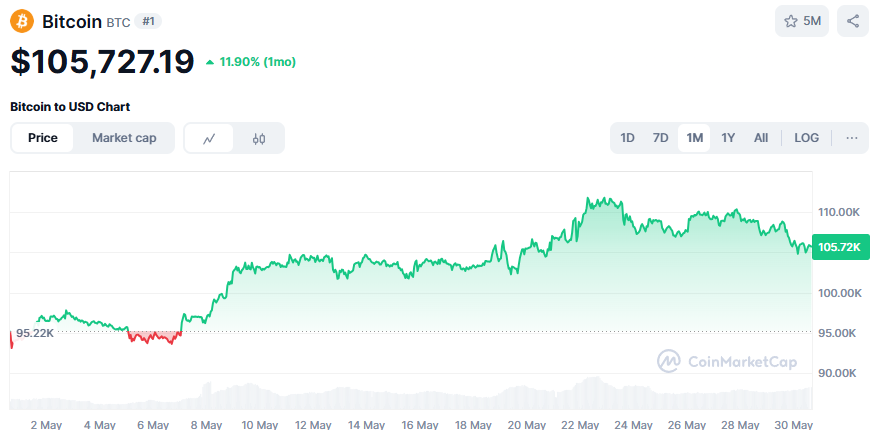Click the 16 May date label
Screen dimensions: 873x430
420,424
